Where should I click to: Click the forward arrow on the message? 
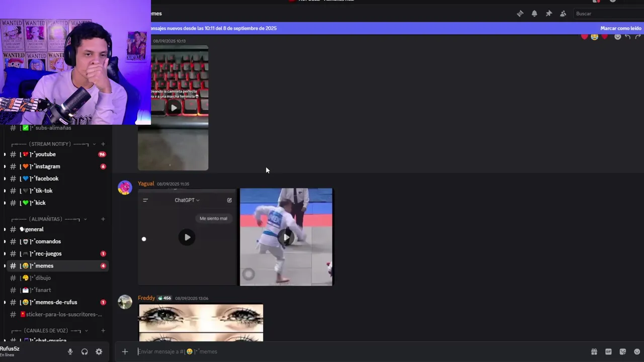(x=638, y=36)
